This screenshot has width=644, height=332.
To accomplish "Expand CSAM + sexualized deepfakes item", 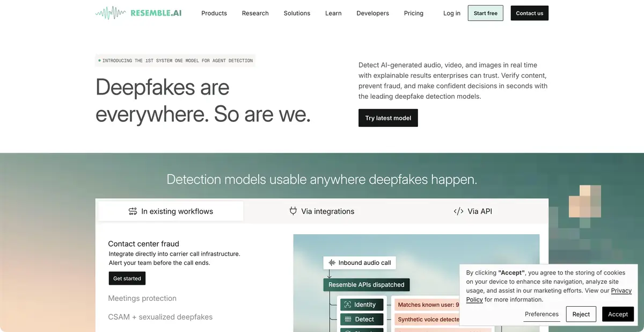I will [x=160, y=317].
